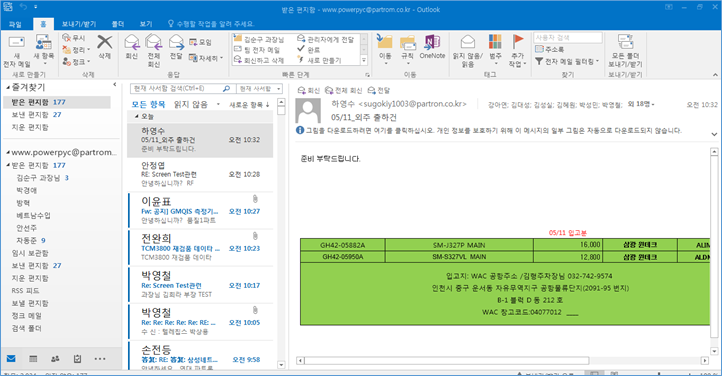
Task: Collapse the Favorites (즐겨찾기) section
Action: [x=8, y=87]
